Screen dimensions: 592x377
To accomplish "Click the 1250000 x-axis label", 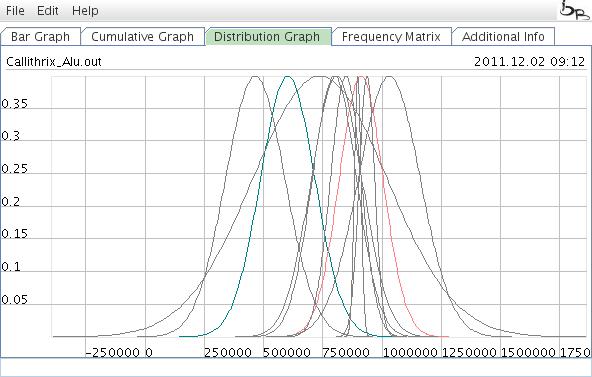I will (469, 353).
